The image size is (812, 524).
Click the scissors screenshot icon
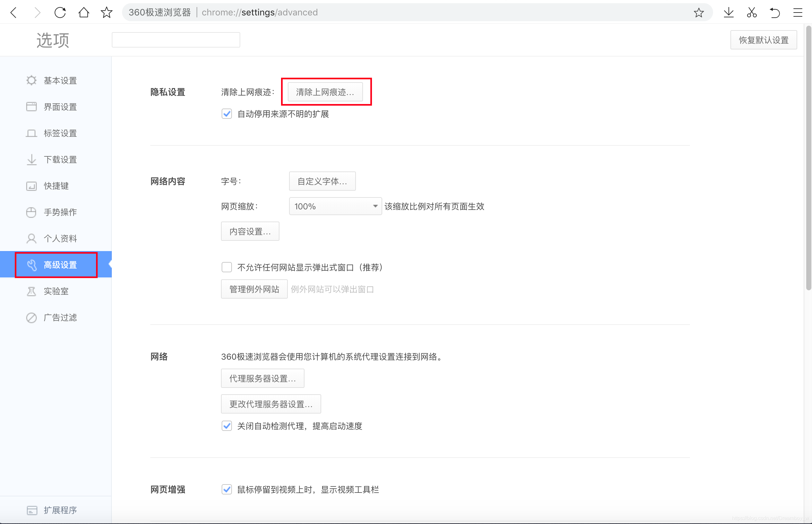(x=751, y=13)
